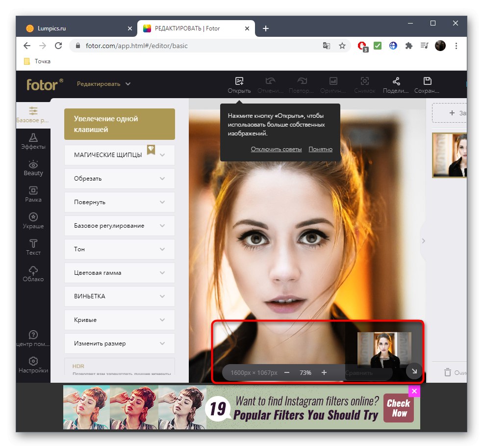Expand the Обрезать crop section
The image size is (483, 448).
click(120, 179)
